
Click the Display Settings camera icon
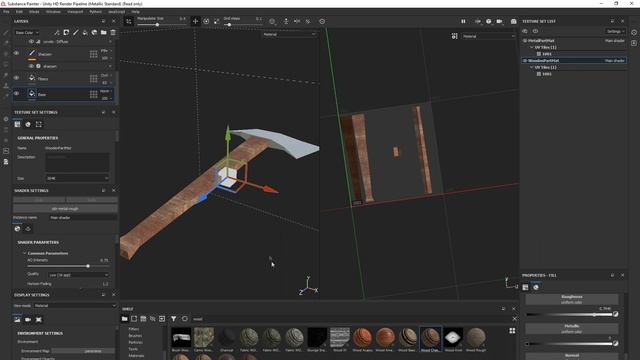coord(28,320)
